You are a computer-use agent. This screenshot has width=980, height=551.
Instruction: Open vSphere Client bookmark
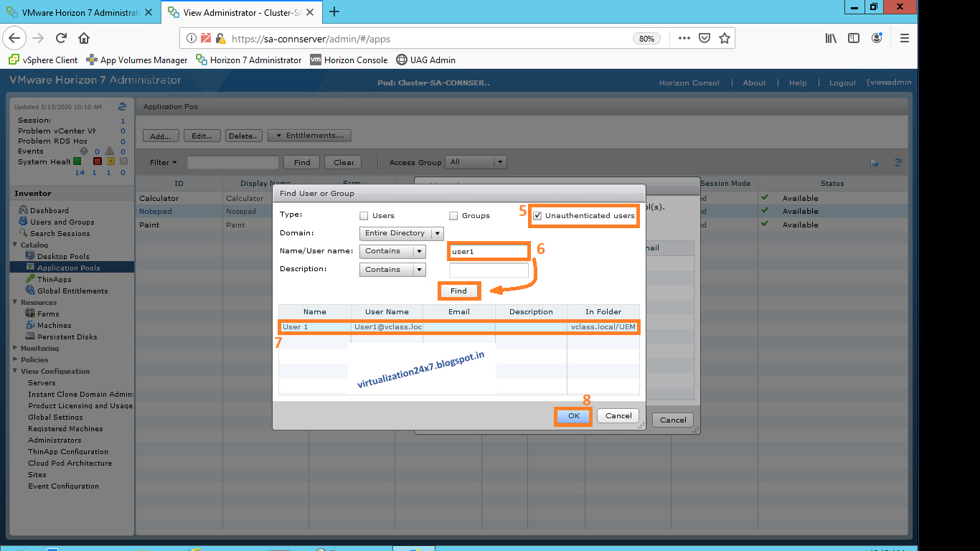tap(44, 60)
